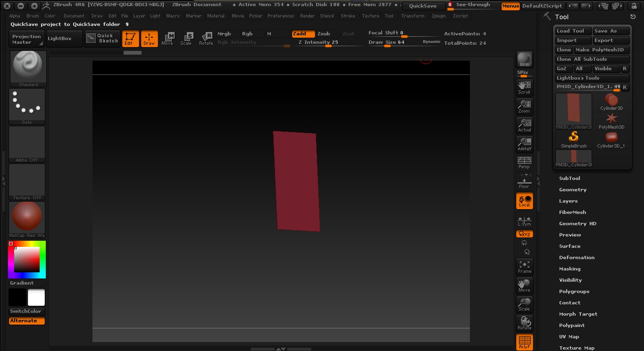Expand the UV Map section
The width and height of the screenshot is (644, 351).
point(569,336)
